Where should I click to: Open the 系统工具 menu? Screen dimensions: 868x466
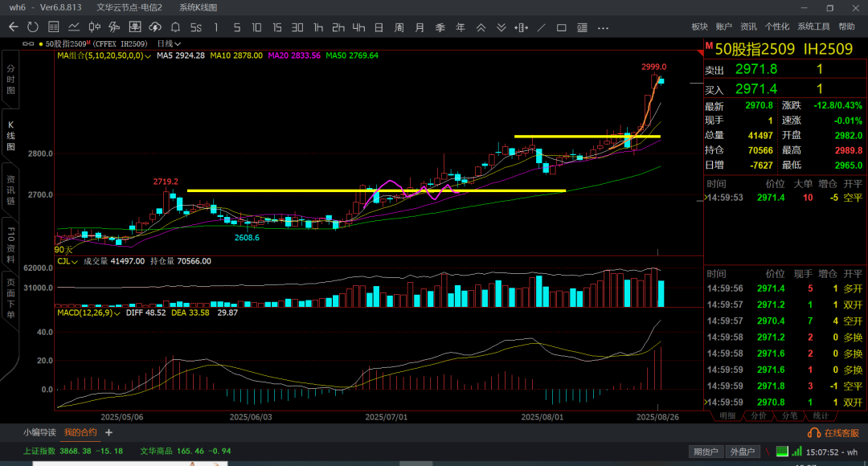click(813, 27)
